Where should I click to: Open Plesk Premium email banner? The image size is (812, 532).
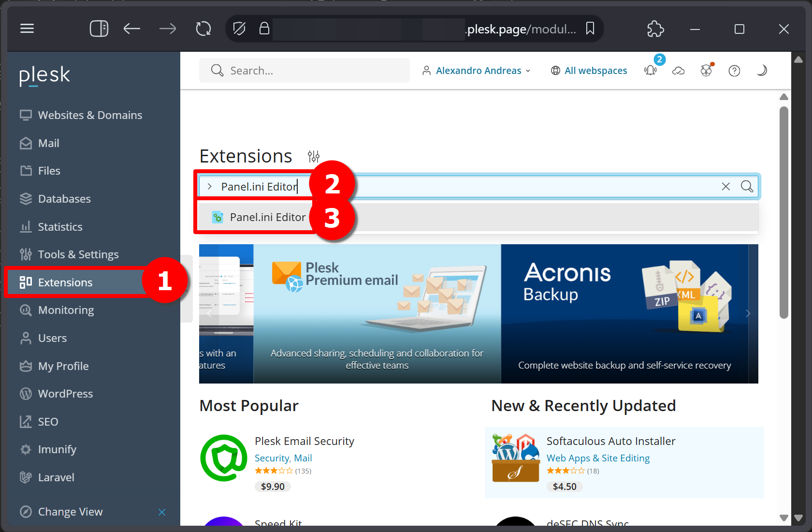coord(377,314)
